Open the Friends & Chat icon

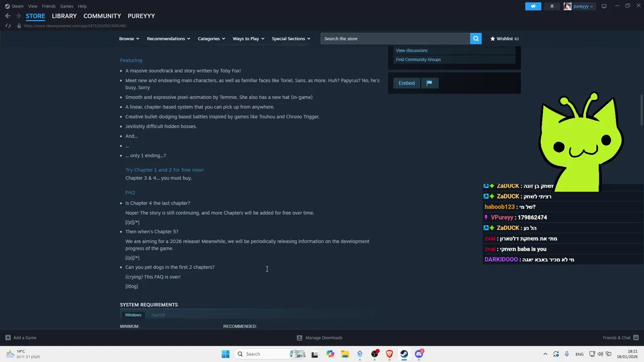(636, 338)
